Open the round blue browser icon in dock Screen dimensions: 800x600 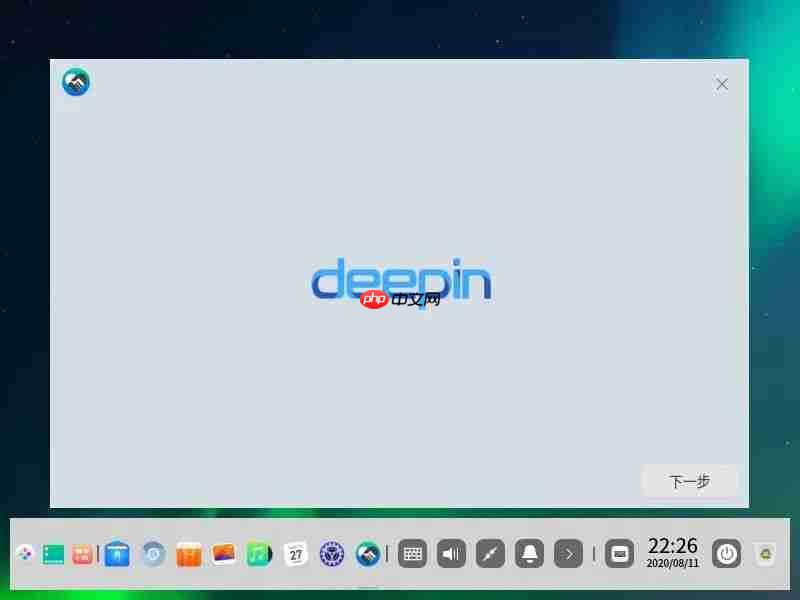(x=153, y=554)
